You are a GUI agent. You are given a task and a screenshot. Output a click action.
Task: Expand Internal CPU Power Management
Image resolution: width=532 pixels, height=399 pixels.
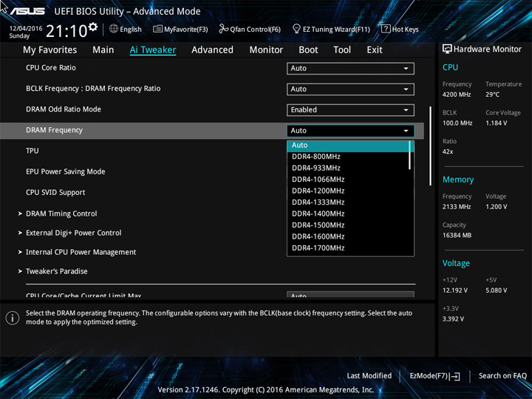point(81,252)
